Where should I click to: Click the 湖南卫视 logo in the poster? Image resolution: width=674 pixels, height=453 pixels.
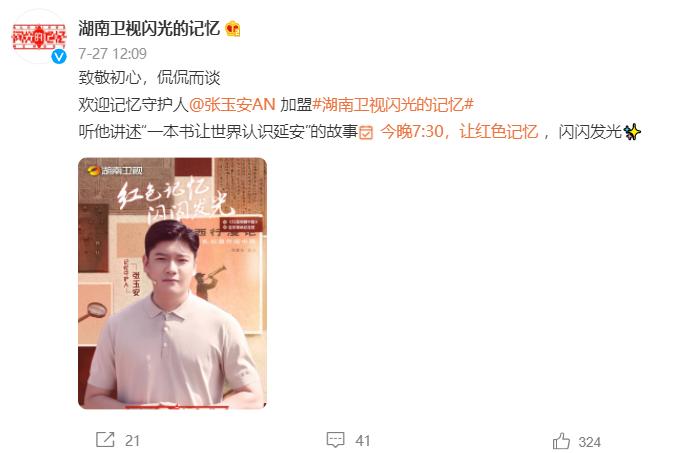click(x=115, y=171)
